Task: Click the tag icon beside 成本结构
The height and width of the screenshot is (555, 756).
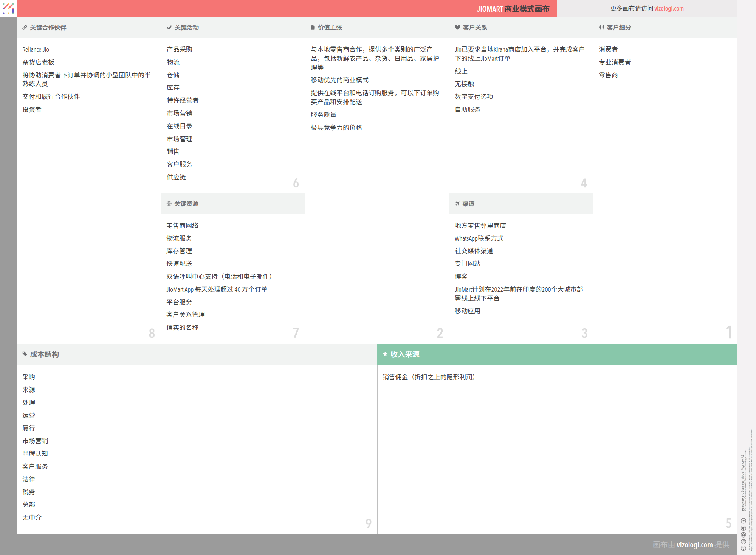Action: [25, 354]
